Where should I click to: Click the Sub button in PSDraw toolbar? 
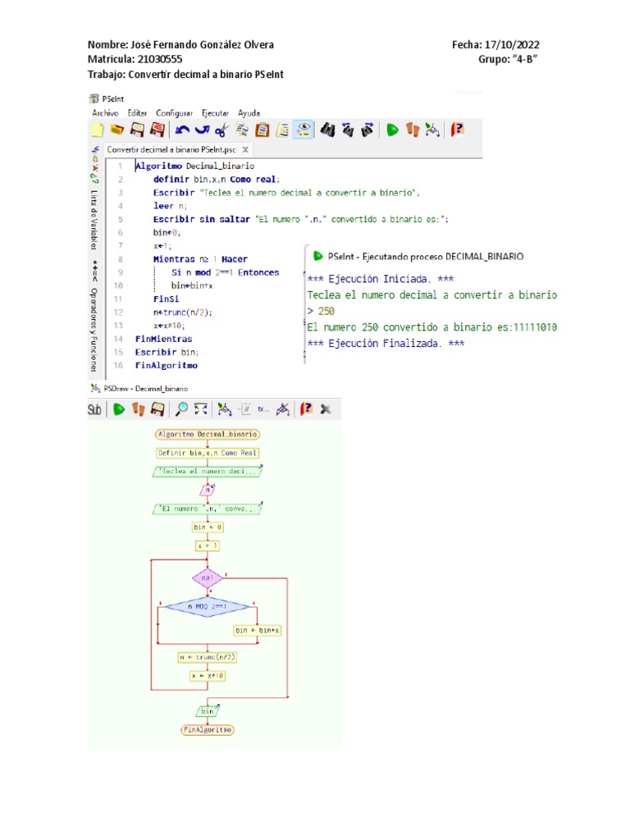click(95, 409)
